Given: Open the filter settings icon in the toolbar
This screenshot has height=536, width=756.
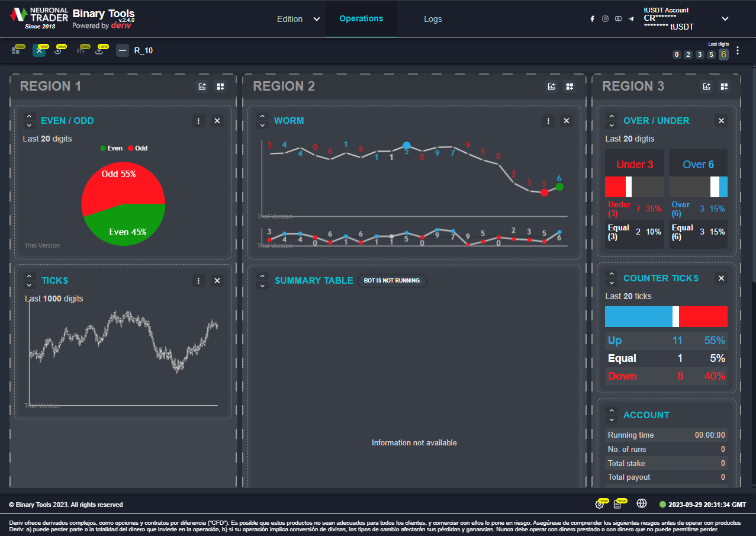Looking at the screenshot, I should [81, 51].
